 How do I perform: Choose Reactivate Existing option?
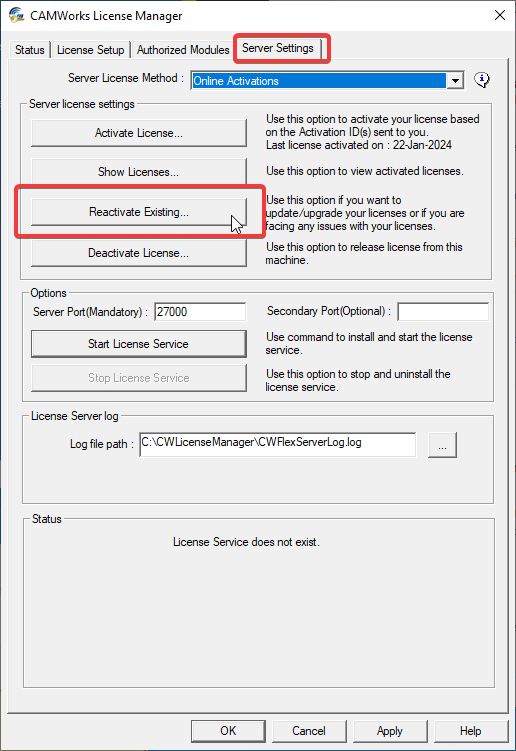pyautogui.click(x=139, y=212)
